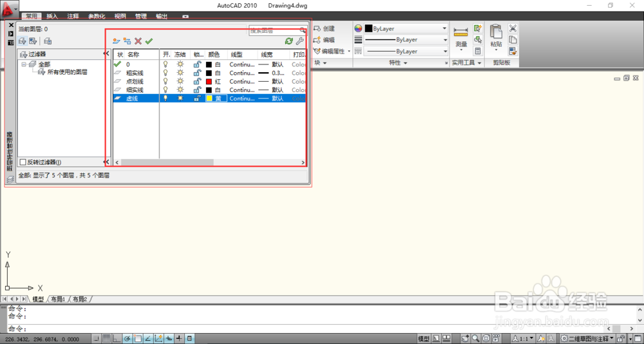Switch to the 布局1 layout tab
The width and height of the screenshot is (644, 344).
[x=58, y=299]
